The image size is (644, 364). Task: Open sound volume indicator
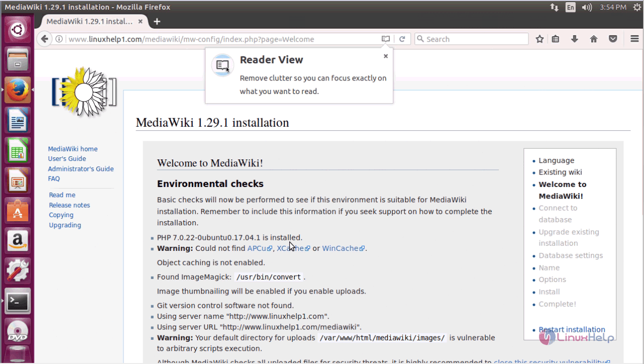587,7
